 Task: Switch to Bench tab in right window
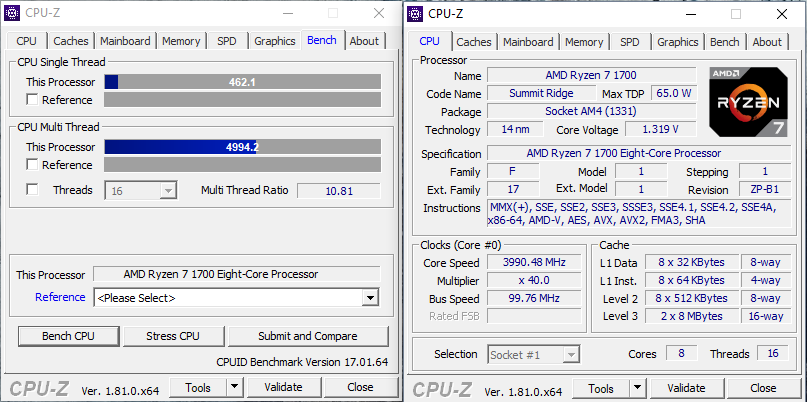725,42
